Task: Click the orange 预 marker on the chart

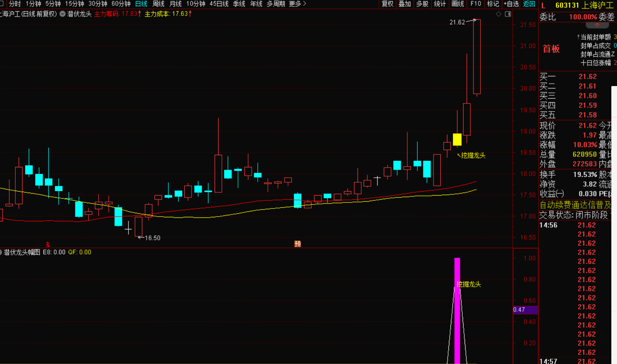Action: 297,244
